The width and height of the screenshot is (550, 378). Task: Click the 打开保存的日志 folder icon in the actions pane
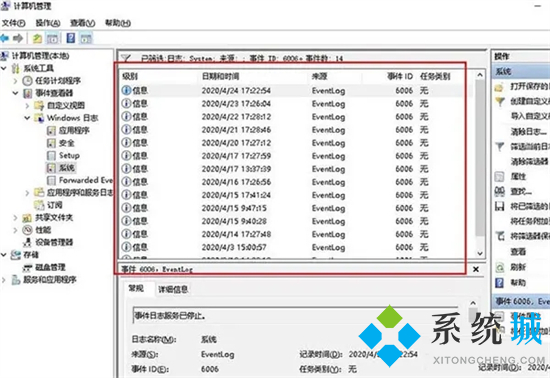pos(499,87)
